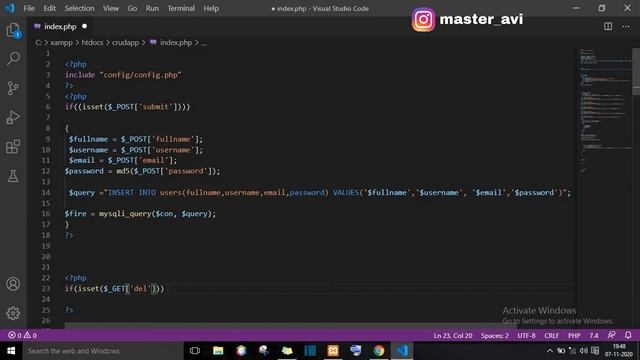This screenshot has width=640, height=360.
Task: Change UTF-8 encoding in status bar
Action: tap(526, 336)
